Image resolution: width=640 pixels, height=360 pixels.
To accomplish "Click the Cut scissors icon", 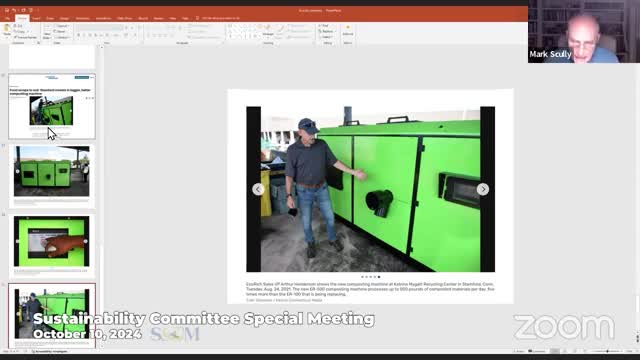I will (16, 26).
